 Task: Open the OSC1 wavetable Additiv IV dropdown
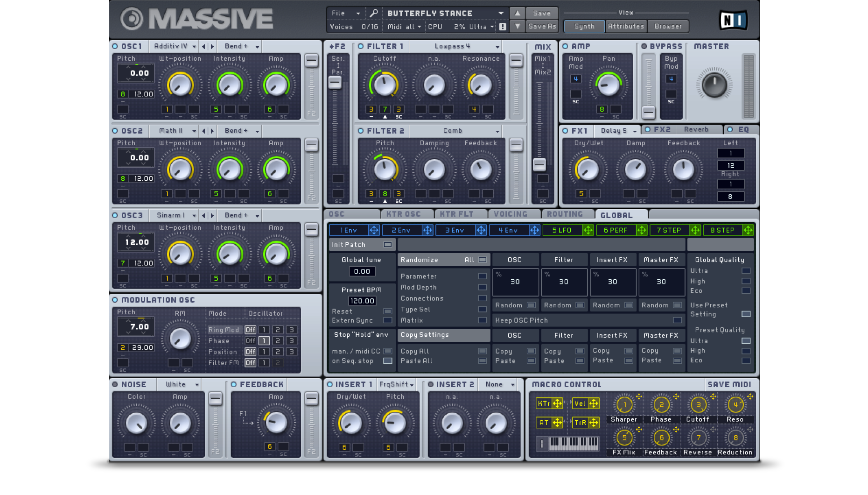pyautogui.click(x=175, y=46)
